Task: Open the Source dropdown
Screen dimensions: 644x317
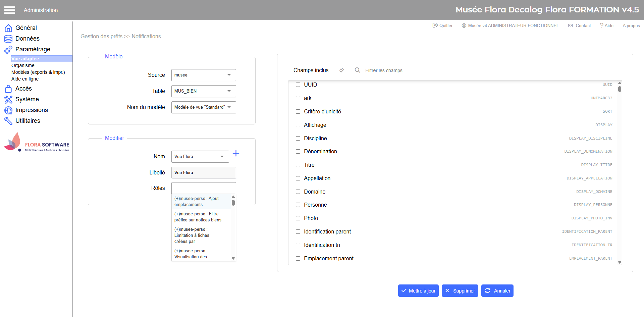Action: coord(204,75)
